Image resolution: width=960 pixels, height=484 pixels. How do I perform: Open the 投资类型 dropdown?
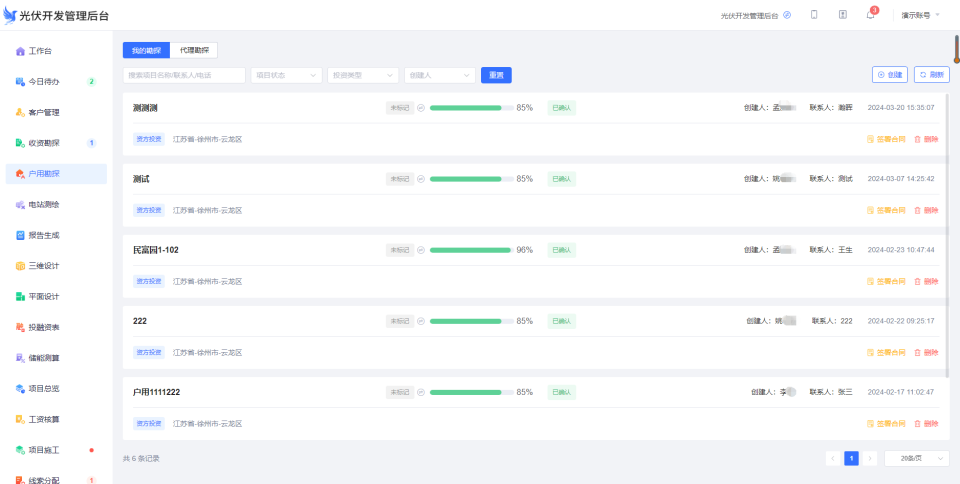pyautogui.click(x=363, y=75)
